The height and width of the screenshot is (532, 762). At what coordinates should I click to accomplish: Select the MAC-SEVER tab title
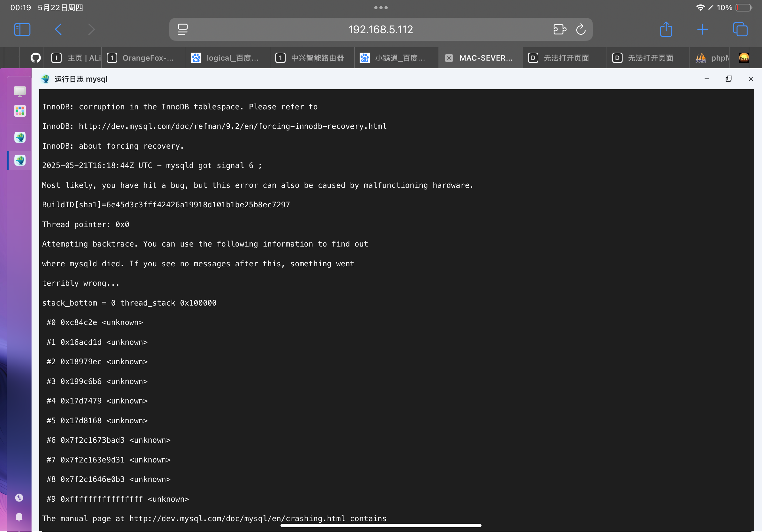486,58
